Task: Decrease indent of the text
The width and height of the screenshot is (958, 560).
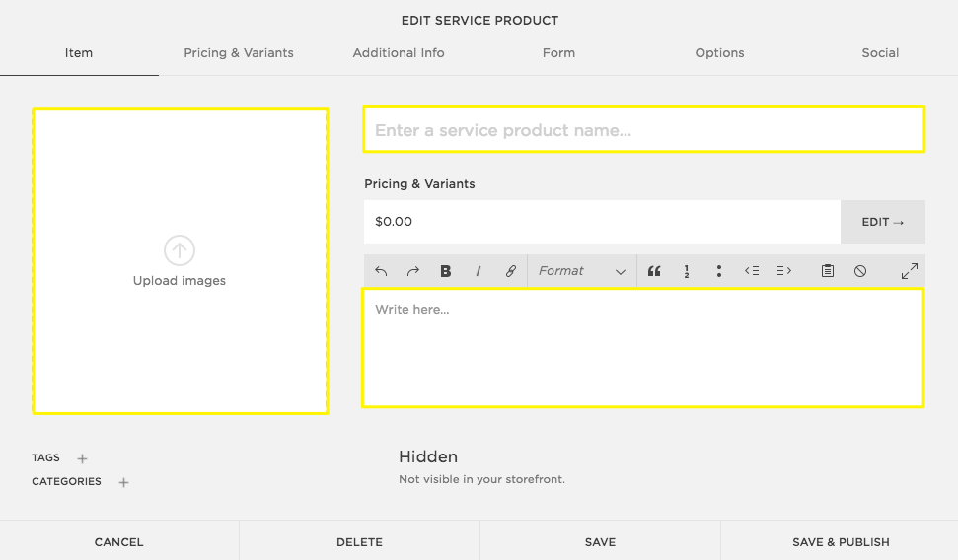Action: coord(752,271)
